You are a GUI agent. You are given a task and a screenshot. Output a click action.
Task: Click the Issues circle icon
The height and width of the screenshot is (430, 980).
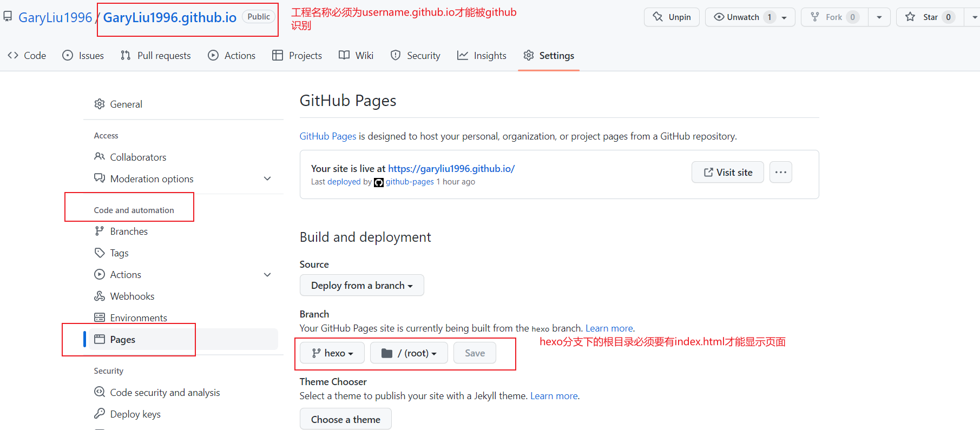[68, 55]
